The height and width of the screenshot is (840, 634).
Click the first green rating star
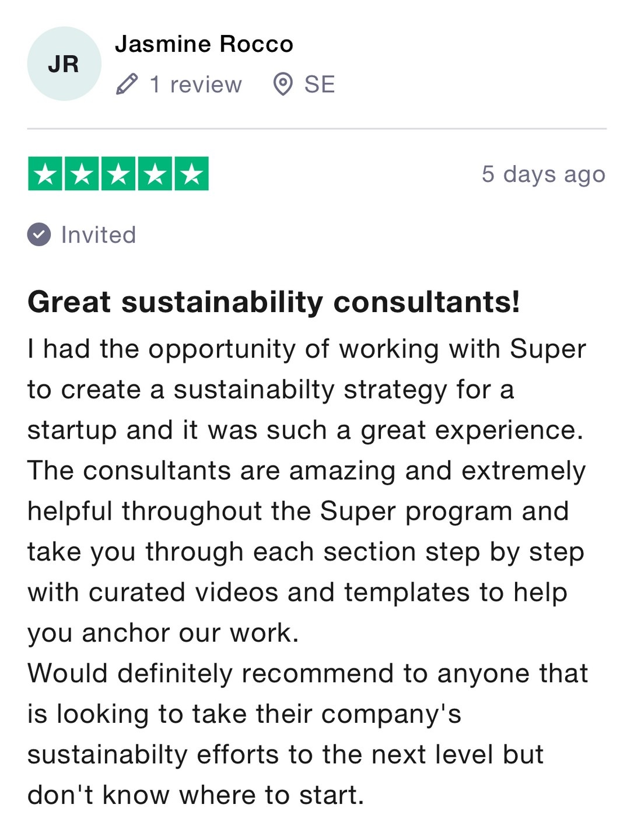pos(45,174)
